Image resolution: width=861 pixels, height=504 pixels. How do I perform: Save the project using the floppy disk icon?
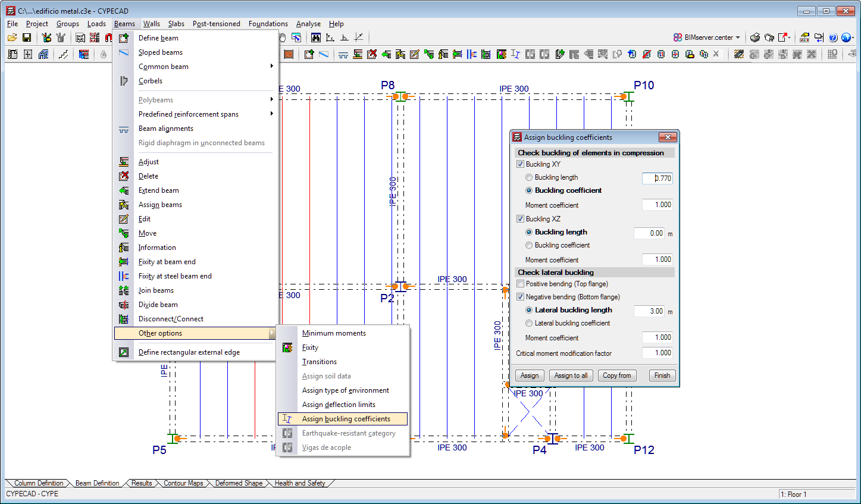coord(27,37)
